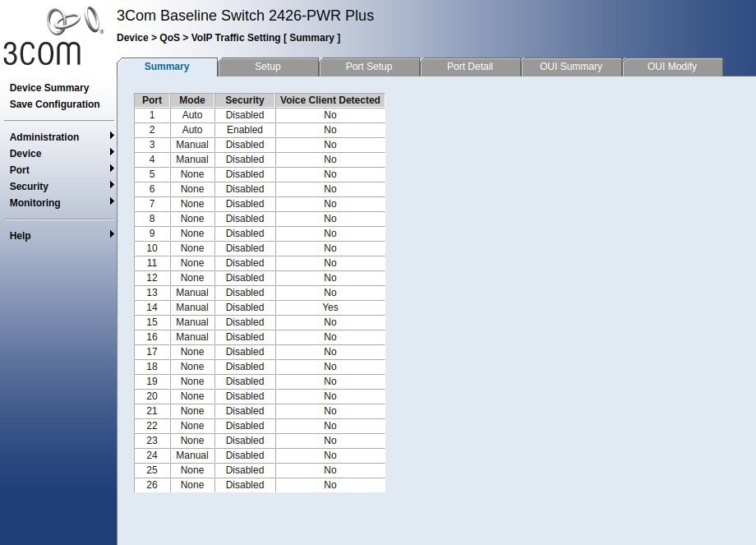Screen dimensions: 756x545
Task: Click 'Enabled' security cell for port 2
Action: coord(245,130)
